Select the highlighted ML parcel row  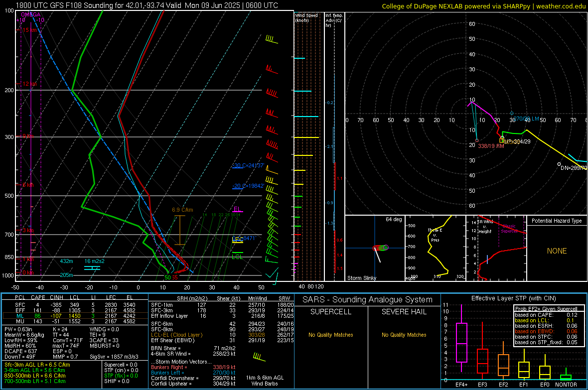point(75,316)
